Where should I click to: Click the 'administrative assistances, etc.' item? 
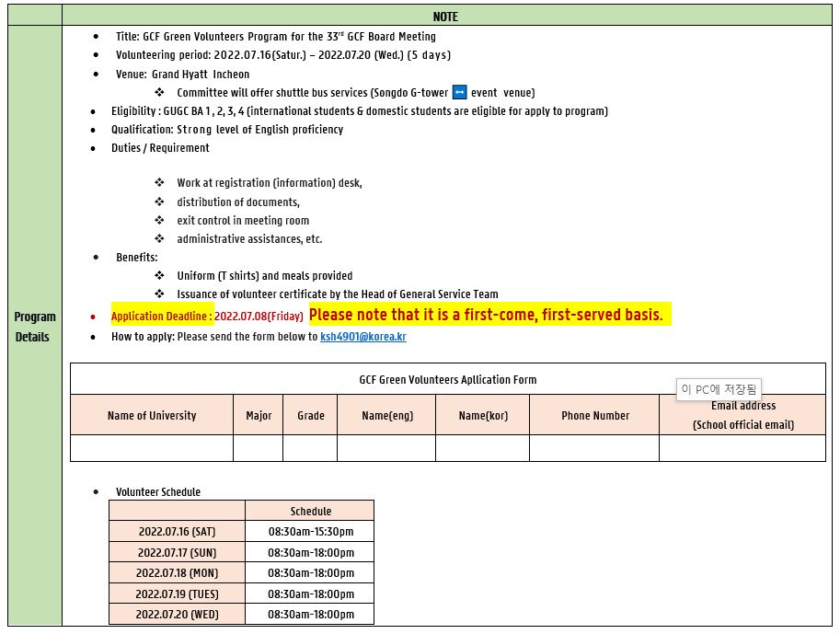tap(249, 239)
